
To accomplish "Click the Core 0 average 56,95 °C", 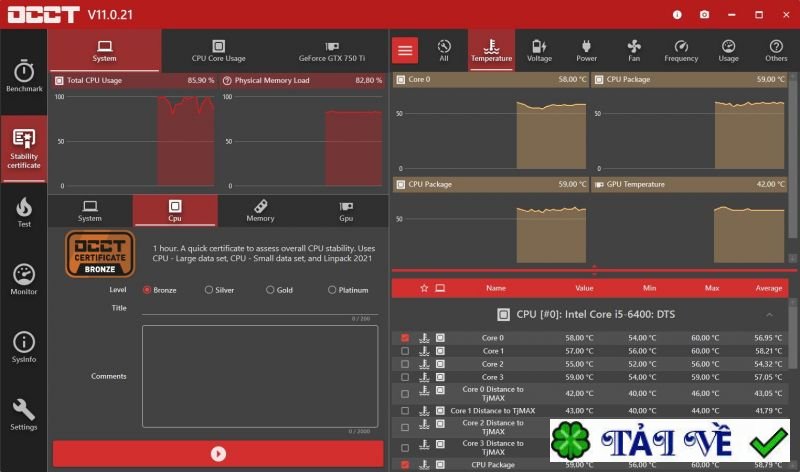I will 768,338.
